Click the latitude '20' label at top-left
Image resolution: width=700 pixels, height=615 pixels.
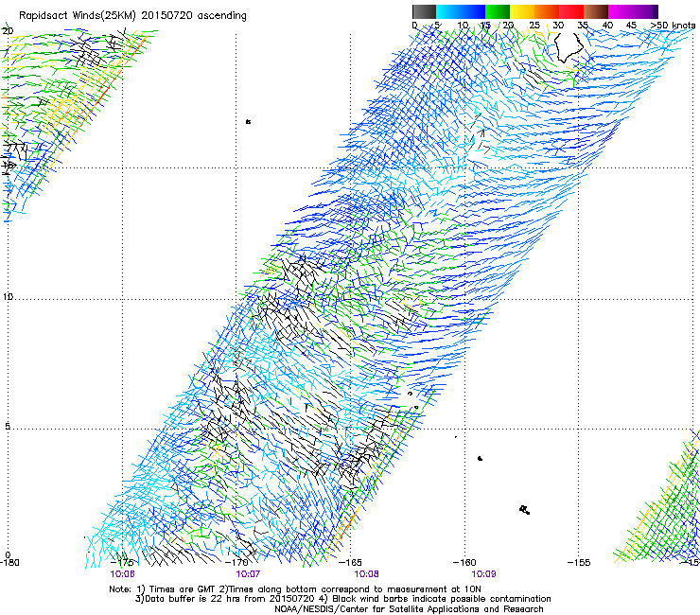tap(8, 31)
